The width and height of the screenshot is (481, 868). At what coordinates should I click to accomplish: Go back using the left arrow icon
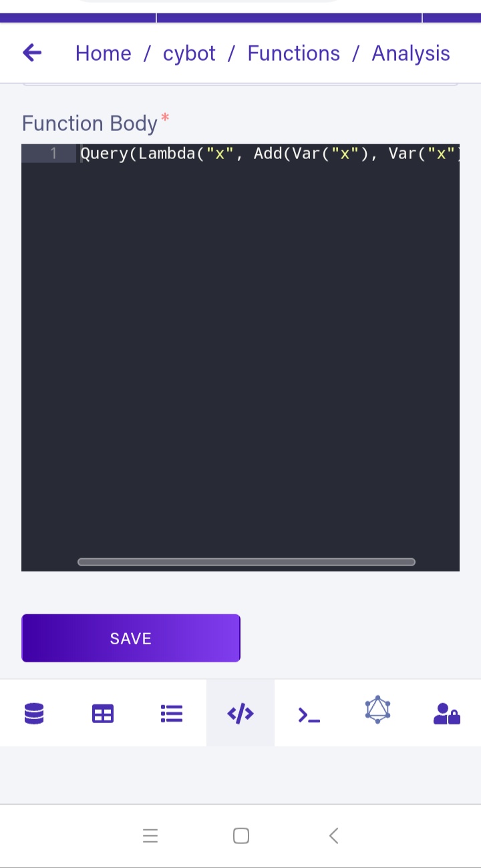pyautogui.click(x=32, y=53)
